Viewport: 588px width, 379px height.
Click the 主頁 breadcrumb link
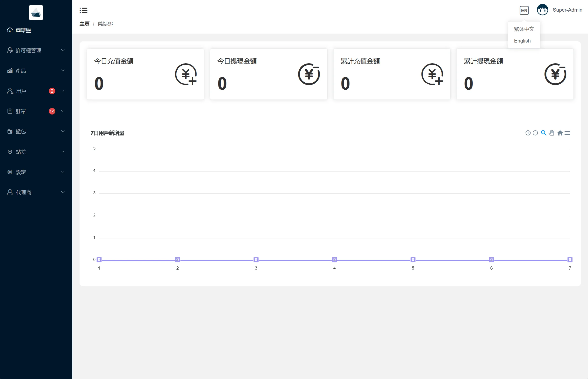point(84,24)
